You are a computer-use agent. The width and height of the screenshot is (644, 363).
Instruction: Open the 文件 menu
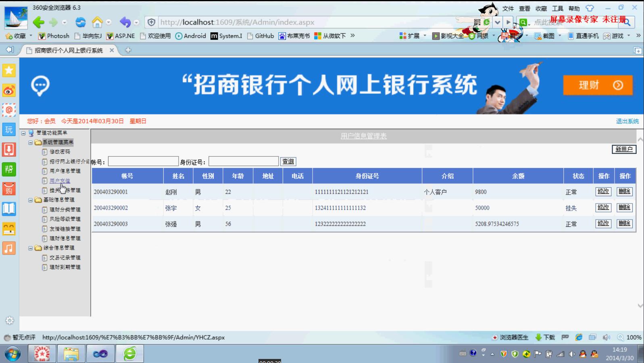coord(508,8)
